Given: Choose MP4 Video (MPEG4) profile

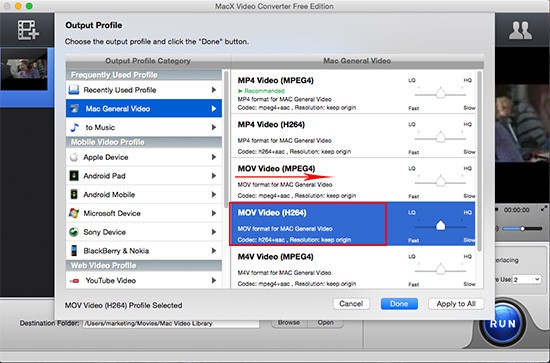Looking at the screenshot, I should tap(353, 92).
